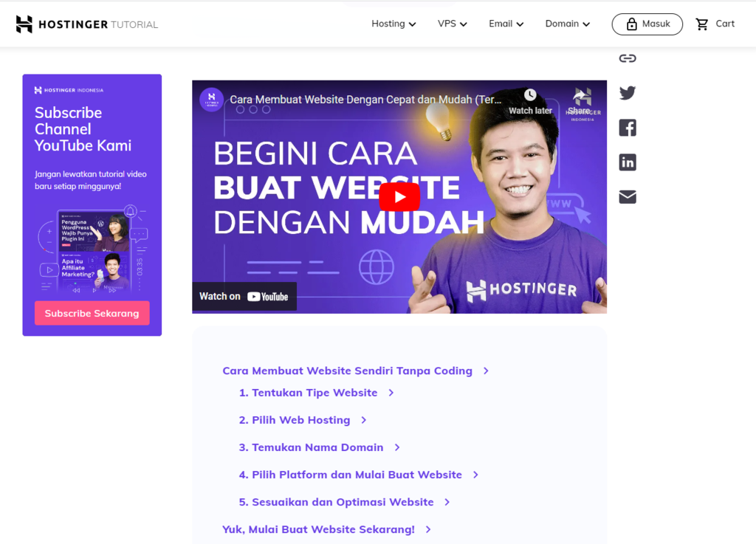
Task: Click the Hostinger Tutorial logo
Action: [x=87, y=24]
